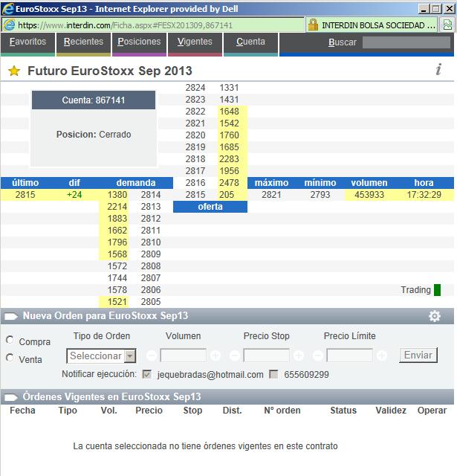Click bid price 2810
Screen dimensions: 457x476
[151, 242]
